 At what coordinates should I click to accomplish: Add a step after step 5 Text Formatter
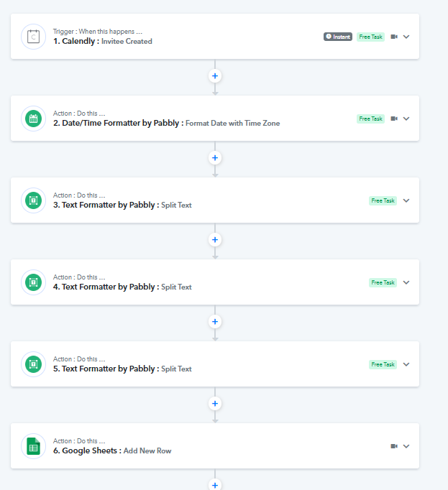click(x=215, y=403)
